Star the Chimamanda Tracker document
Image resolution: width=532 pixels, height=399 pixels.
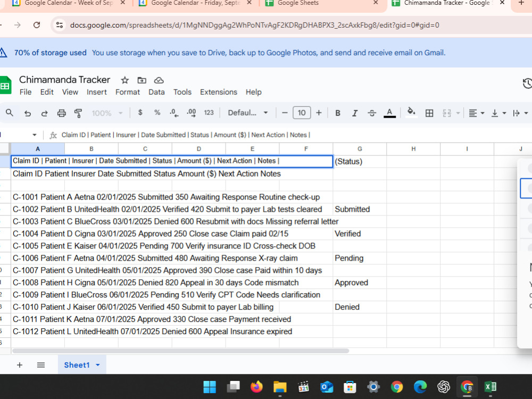125,80
